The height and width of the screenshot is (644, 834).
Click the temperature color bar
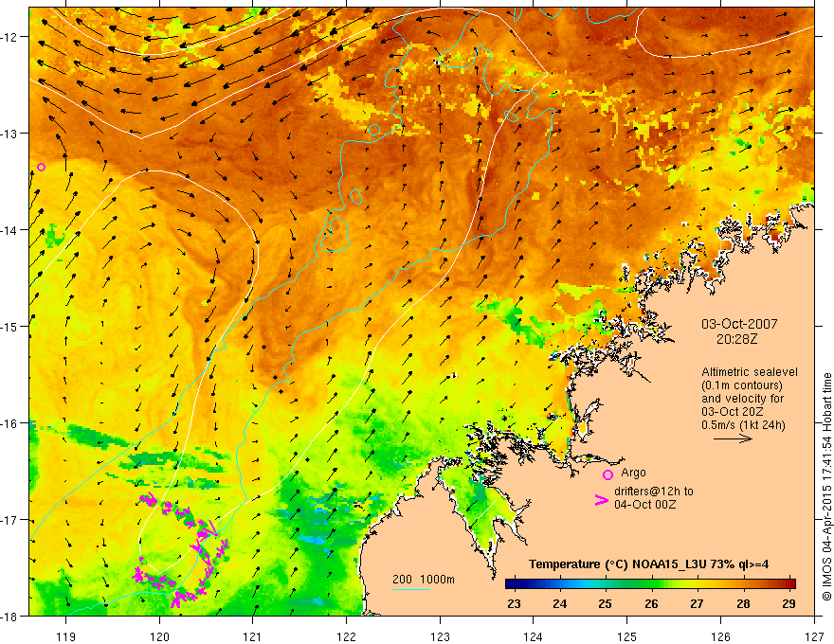coord(650,584)
